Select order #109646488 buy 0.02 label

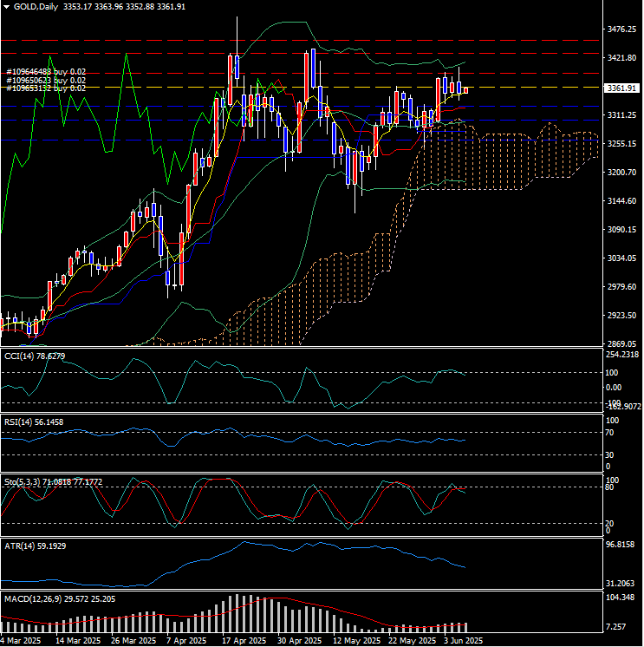click(46, 72)
